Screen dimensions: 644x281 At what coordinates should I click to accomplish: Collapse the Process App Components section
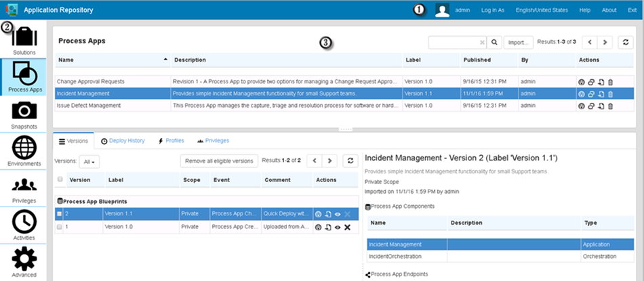[x=368, y=207]
